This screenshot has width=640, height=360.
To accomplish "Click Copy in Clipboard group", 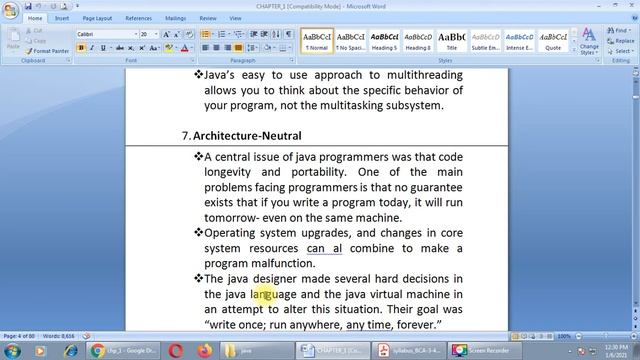I will click(x=36, y=41).
